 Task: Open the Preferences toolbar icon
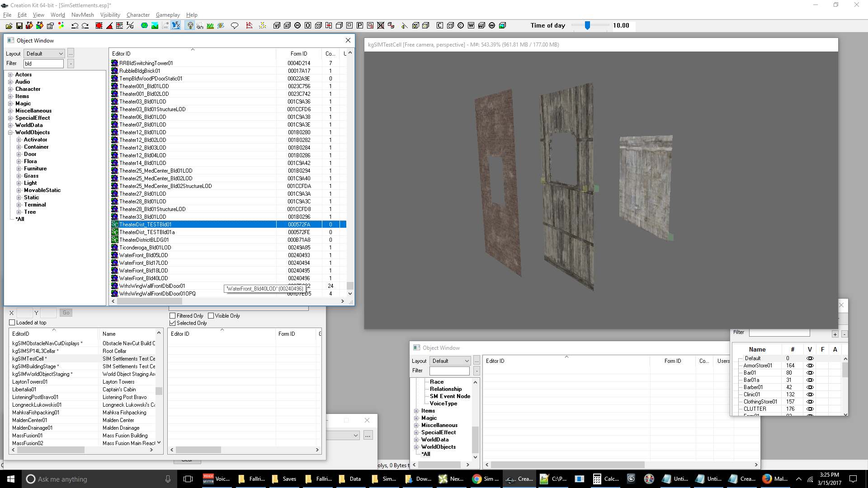click(x=51, y=26)
